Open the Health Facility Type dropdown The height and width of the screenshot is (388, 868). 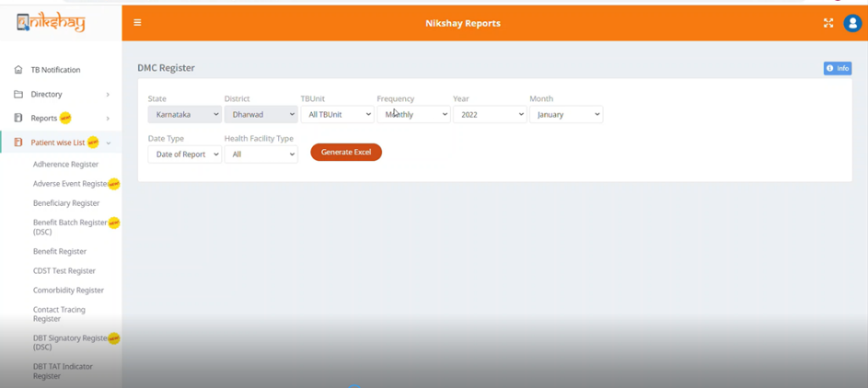[x=261, y=154]
